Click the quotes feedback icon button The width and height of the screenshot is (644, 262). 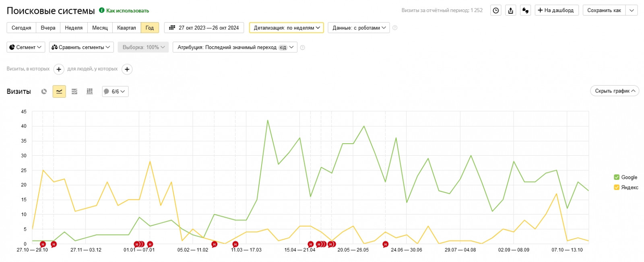point(525,10)
